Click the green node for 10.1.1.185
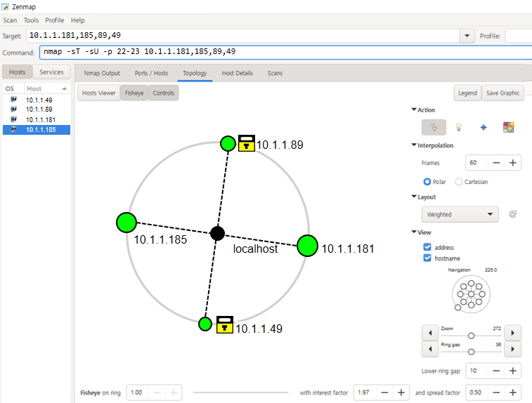This screenshot has height=403, width=532. pos(126,223)
